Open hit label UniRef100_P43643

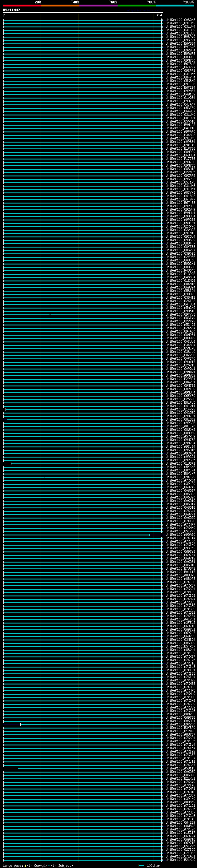click(x=180, y=271)
